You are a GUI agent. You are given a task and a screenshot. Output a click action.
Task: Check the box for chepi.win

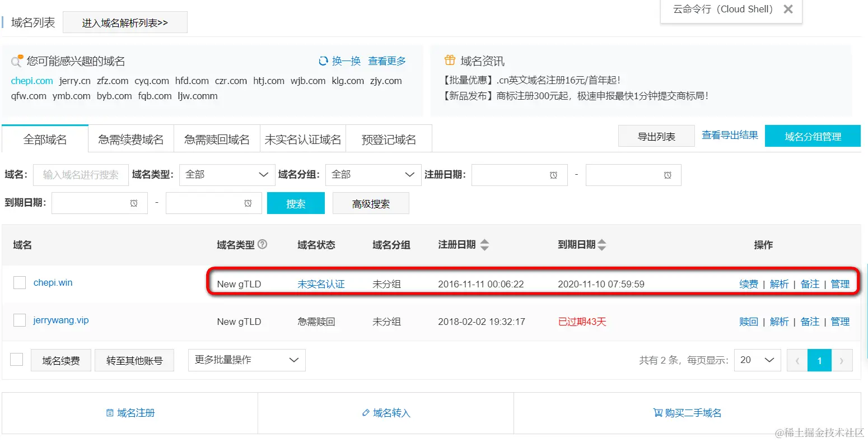[x=20, y=282]
